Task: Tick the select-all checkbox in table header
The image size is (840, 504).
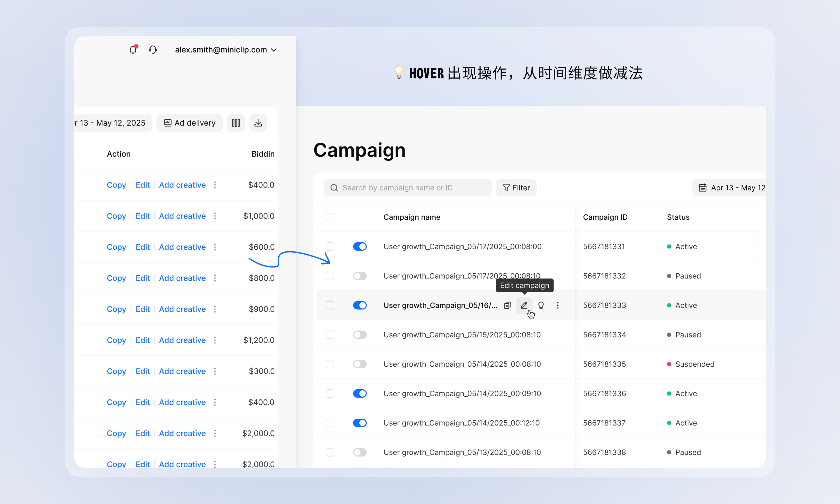Action: point(330,217)
